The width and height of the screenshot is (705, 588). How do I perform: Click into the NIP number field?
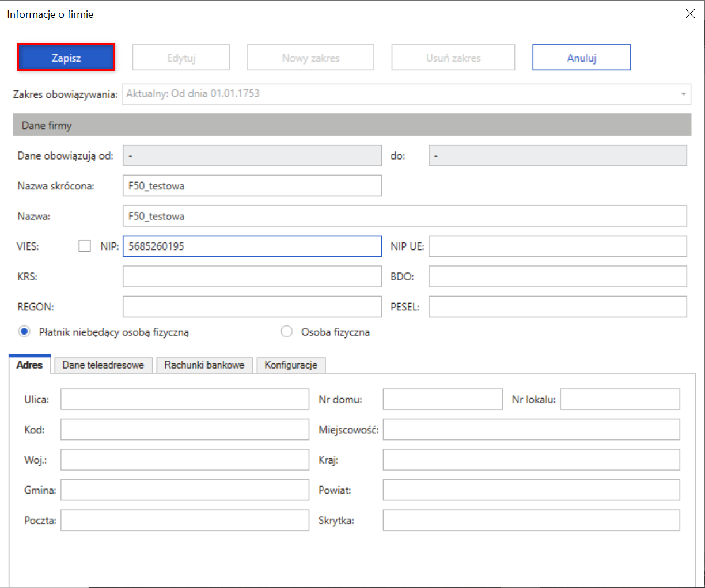tap(252, 246)
